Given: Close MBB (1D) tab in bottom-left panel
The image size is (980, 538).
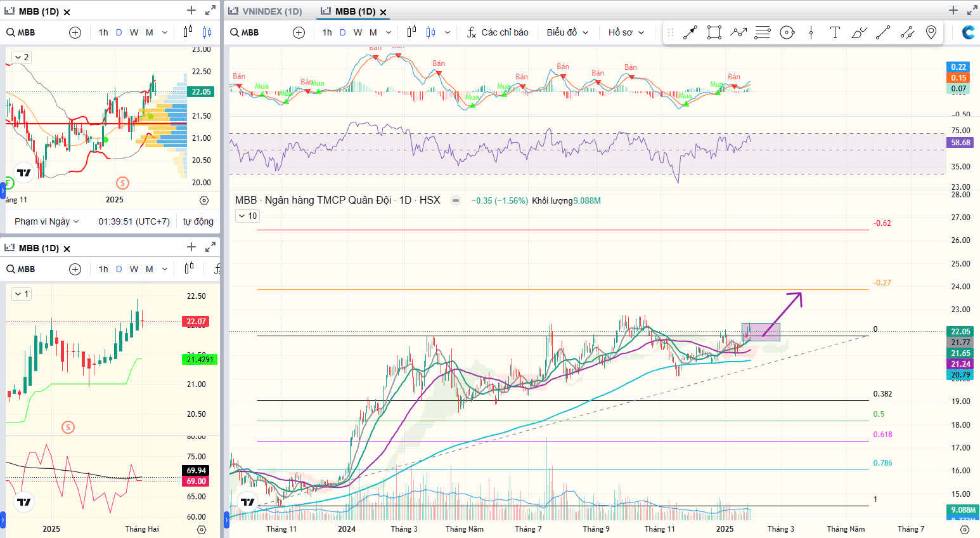Looking at the screenshot, I should (67, 249).
